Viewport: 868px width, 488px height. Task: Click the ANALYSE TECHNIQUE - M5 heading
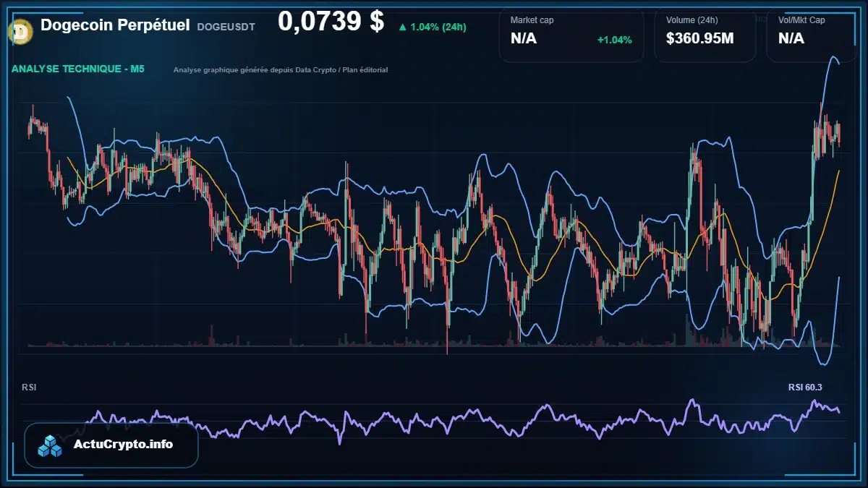[78, 69]
